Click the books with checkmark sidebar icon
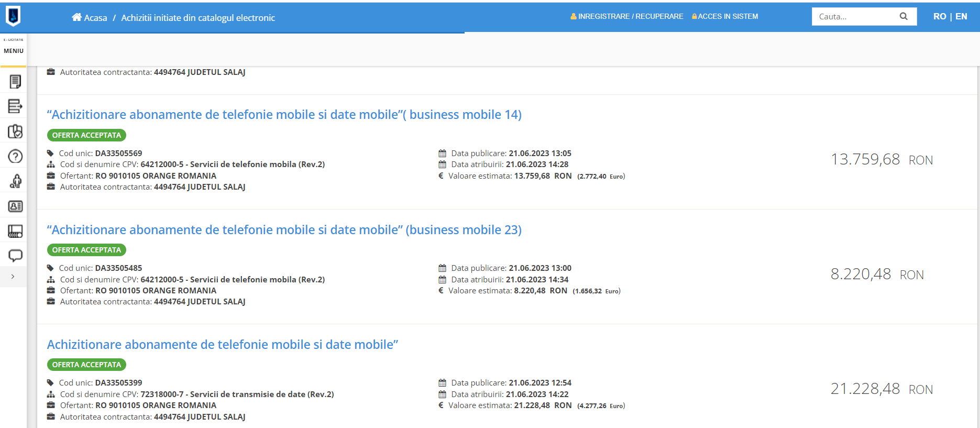The height and width of the screenshot is (428, 980). [x=15, y=131]
